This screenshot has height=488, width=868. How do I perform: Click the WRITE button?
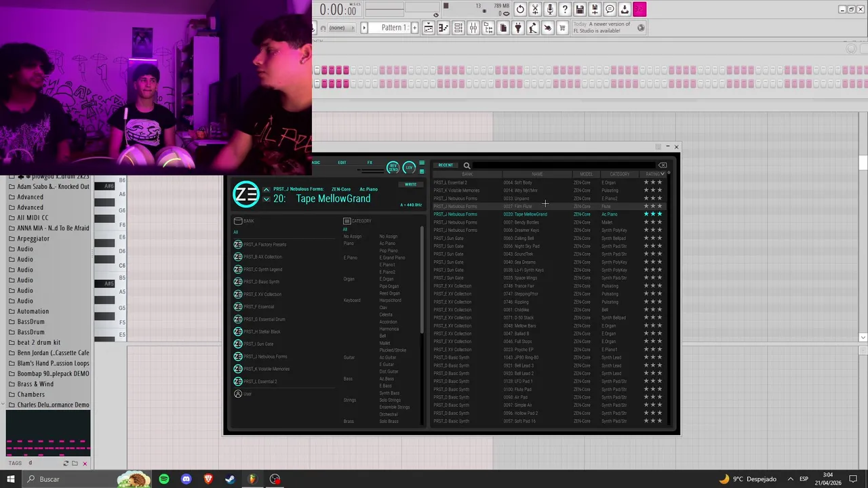pyautogui.click(x=410, y=184)
